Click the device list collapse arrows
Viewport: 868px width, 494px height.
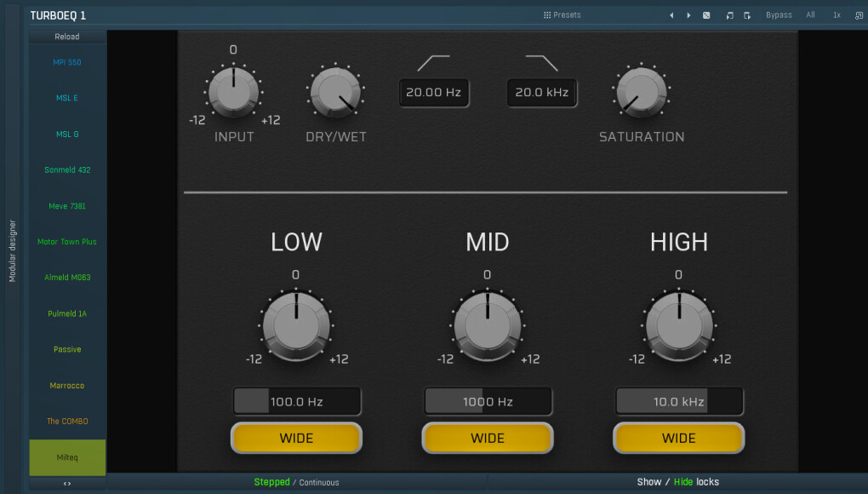click(x=67, y=484)
